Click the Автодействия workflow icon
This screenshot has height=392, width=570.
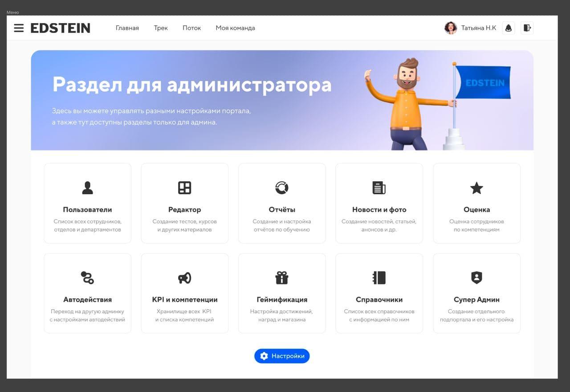coord(88,278)
